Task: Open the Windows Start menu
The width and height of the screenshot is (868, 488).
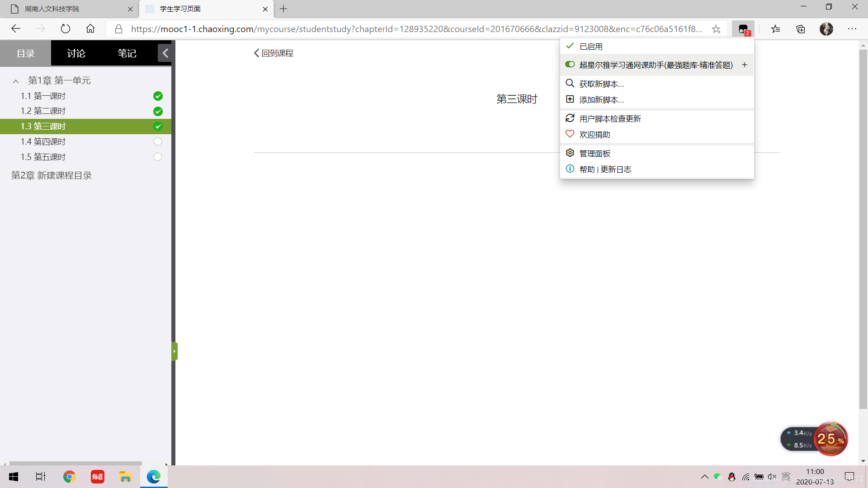Action: pos(14,477)
